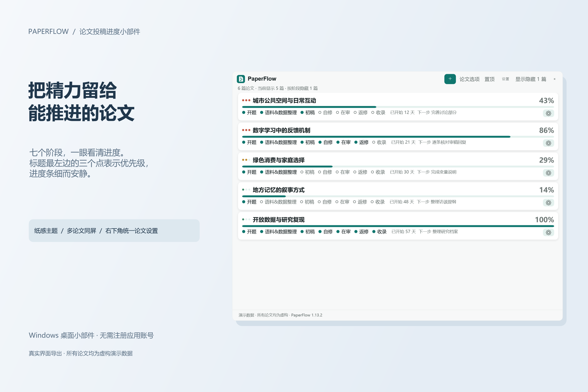Click 显示隐藏 1 篇
Image resolution: width=588 pixels, height=392 pixels.
click(530, 79)
